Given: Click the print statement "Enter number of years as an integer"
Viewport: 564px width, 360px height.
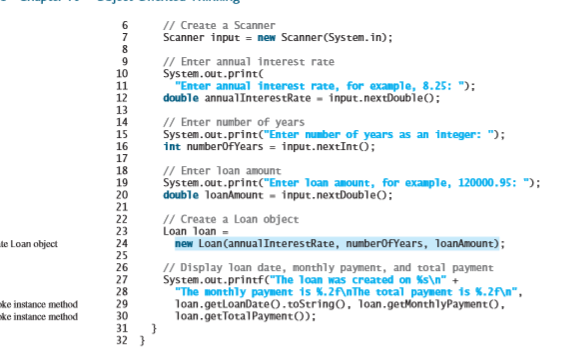Looking at the screenshot, I should [x=334, y=135].
